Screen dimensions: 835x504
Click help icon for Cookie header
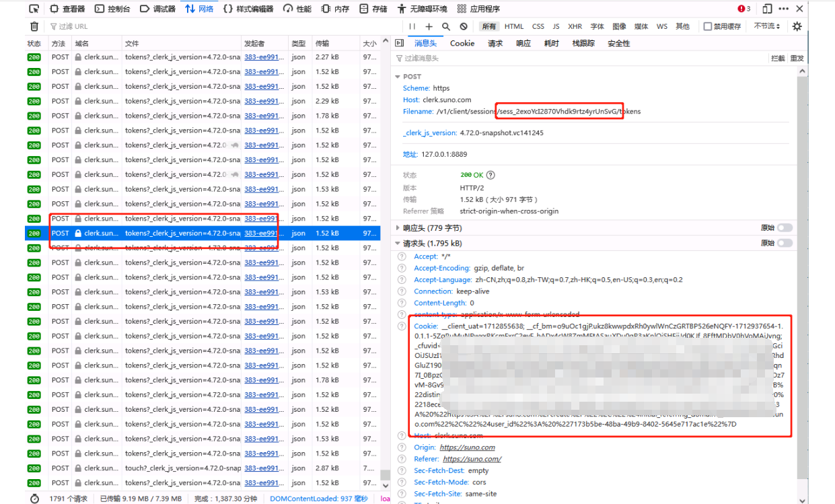[402, 326]
